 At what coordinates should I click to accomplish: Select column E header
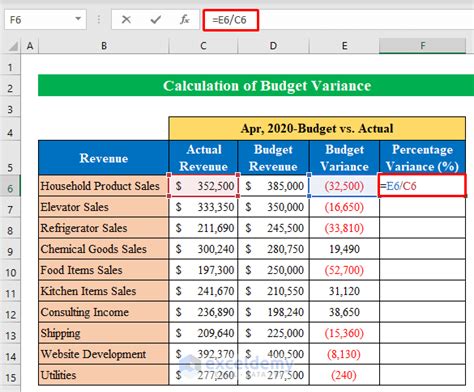pos(344,46)
